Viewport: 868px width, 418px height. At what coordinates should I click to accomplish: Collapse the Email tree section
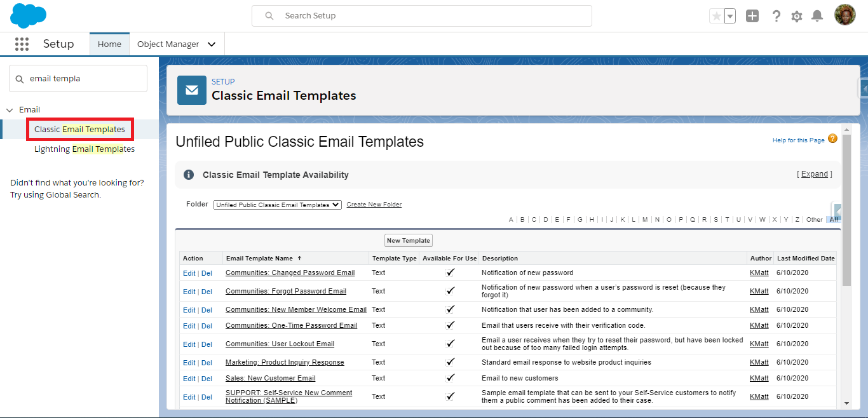click(x=10, y=110)
